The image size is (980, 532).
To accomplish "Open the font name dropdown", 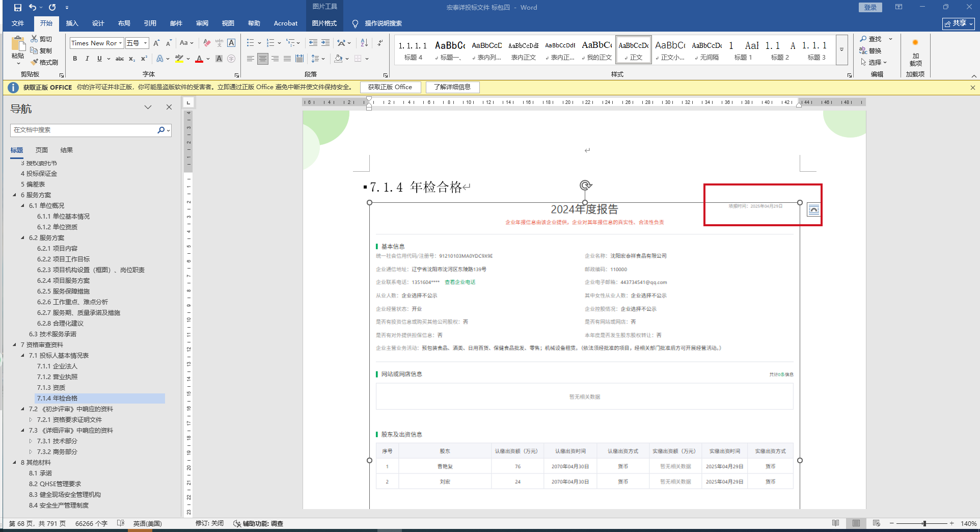I will (120, 43).
